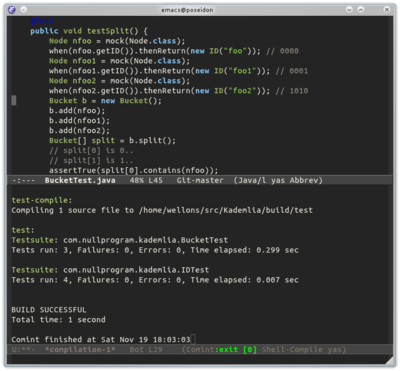400x371 pixels.
Task: Click the line Node nfoo2 = mock(Node.class);
Action: [x=119, y=81]
